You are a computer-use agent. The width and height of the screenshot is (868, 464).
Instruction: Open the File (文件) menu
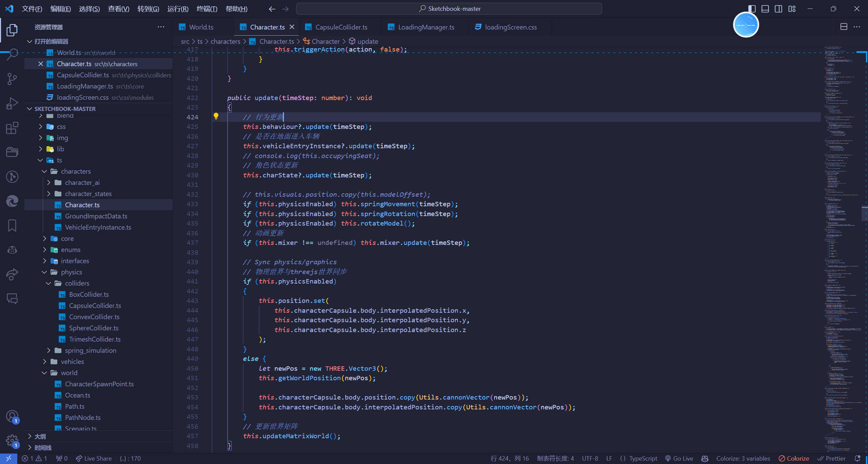coord(32,9)
